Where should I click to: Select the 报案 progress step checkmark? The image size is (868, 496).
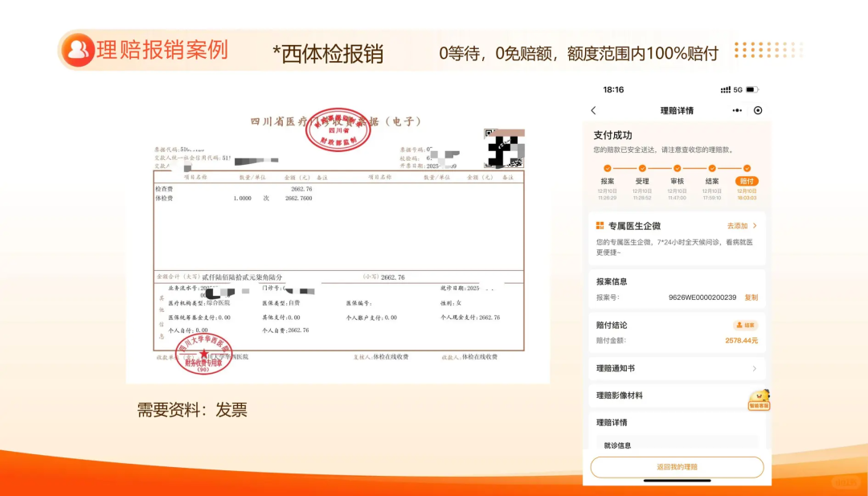(x=608, y=168)
